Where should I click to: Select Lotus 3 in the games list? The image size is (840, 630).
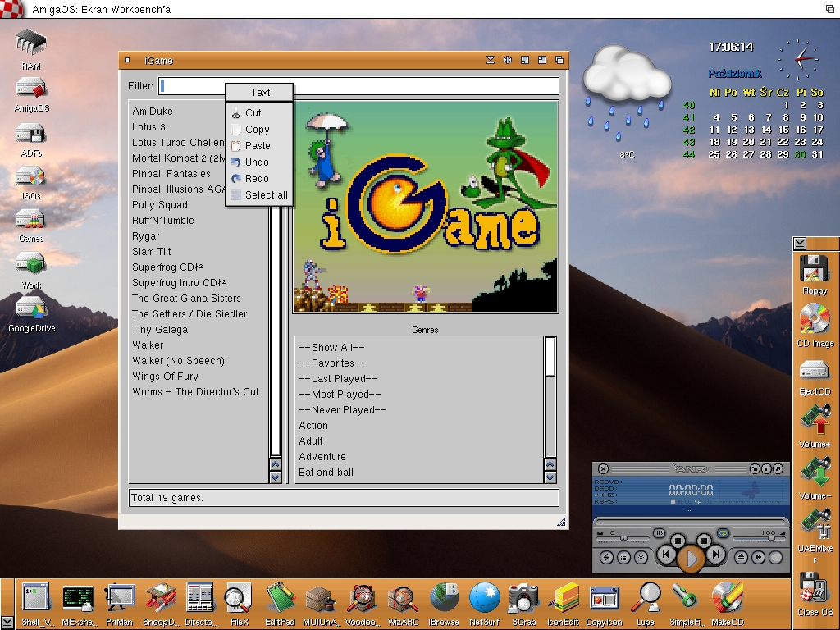pyautogui.click(x=148, y=127)
